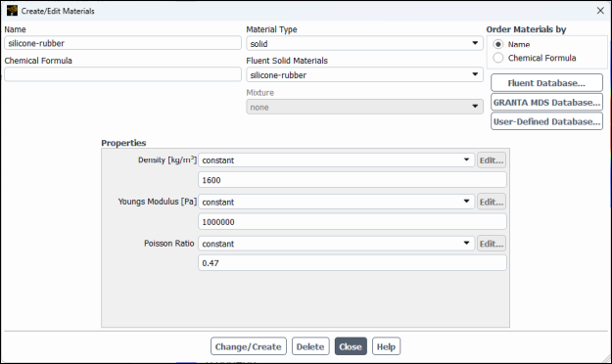Click the Density value field 1600
612x364 pixels.
tap(353, 180)
